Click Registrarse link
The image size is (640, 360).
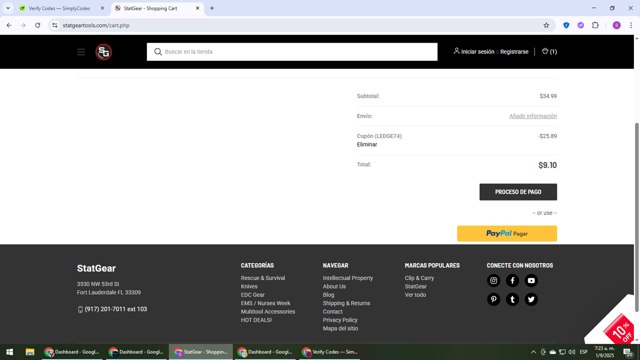(x=514, y=52)
